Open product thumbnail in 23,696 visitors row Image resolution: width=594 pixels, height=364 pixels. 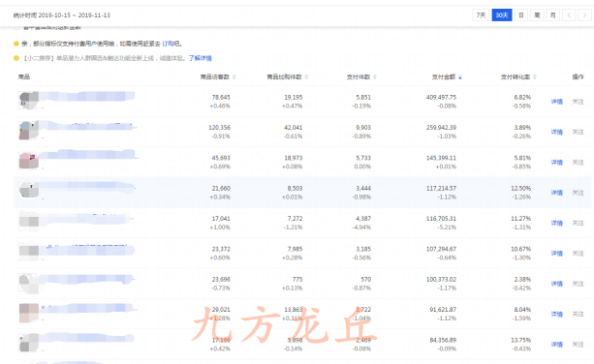28,283
